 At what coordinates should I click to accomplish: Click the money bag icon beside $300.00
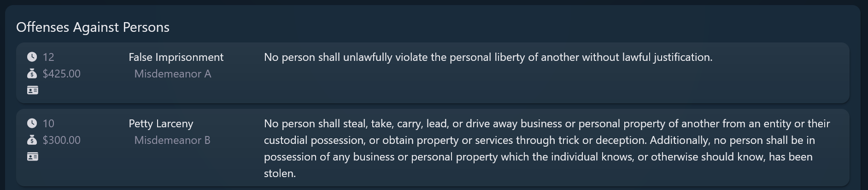click(x=32, y=140)
